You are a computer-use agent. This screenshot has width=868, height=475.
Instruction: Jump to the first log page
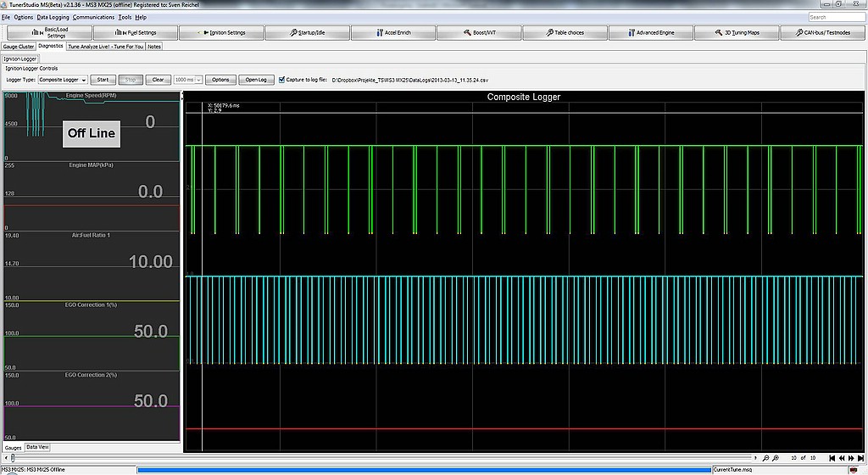click(832, 459)
